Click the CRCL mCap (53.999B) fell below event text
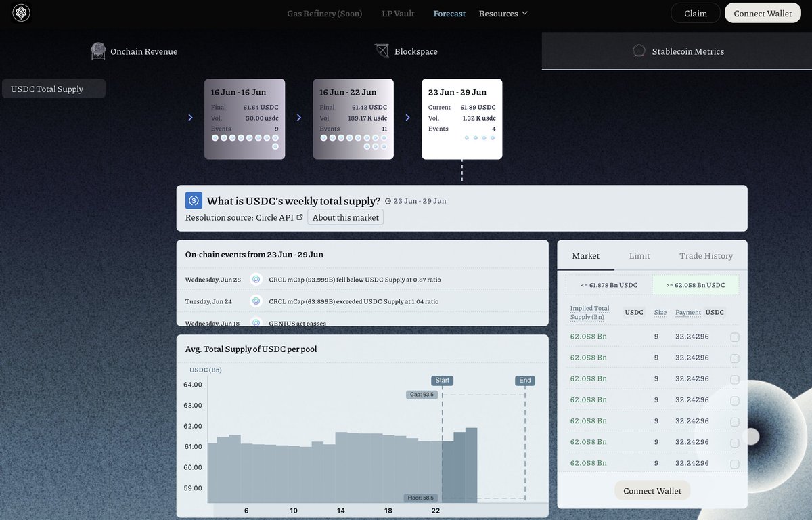 [355, 280]
